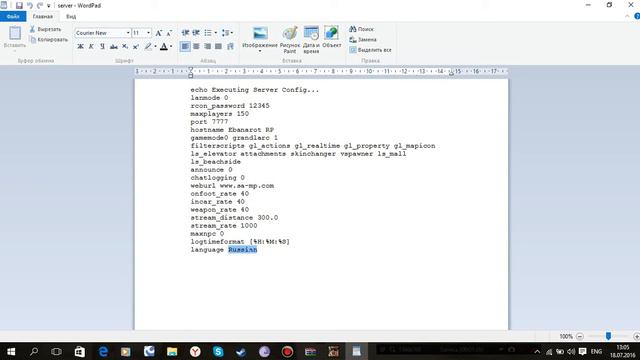This screenshot has width=640, height=360.
Task: Open the Windows Start menu
Action: point(11,351)
